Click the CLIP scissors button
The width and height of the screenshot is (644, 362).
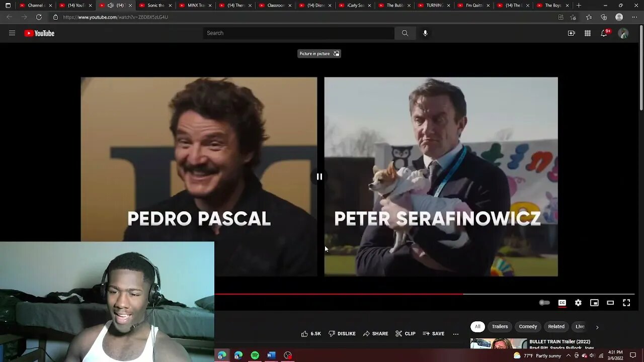pyautogui.click(x=406, y=333)
